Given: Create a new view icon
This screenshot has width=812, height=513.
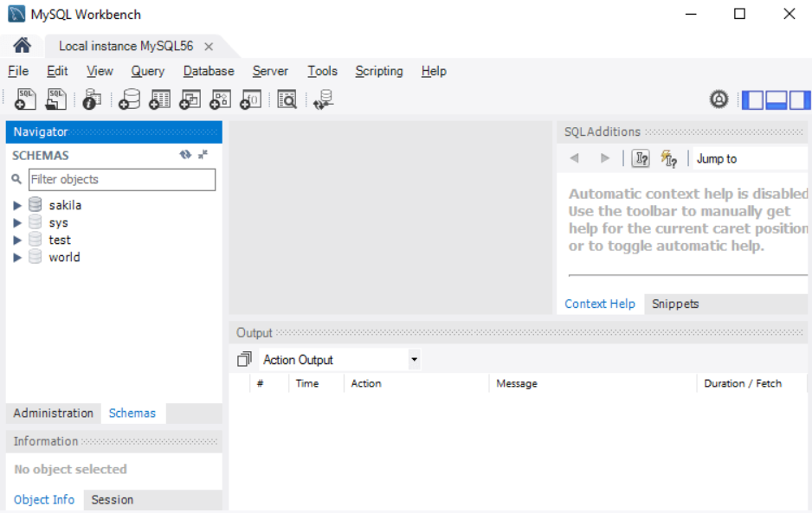Looking at the screenshot, I should pyautogui.click(x=190, y=99).
